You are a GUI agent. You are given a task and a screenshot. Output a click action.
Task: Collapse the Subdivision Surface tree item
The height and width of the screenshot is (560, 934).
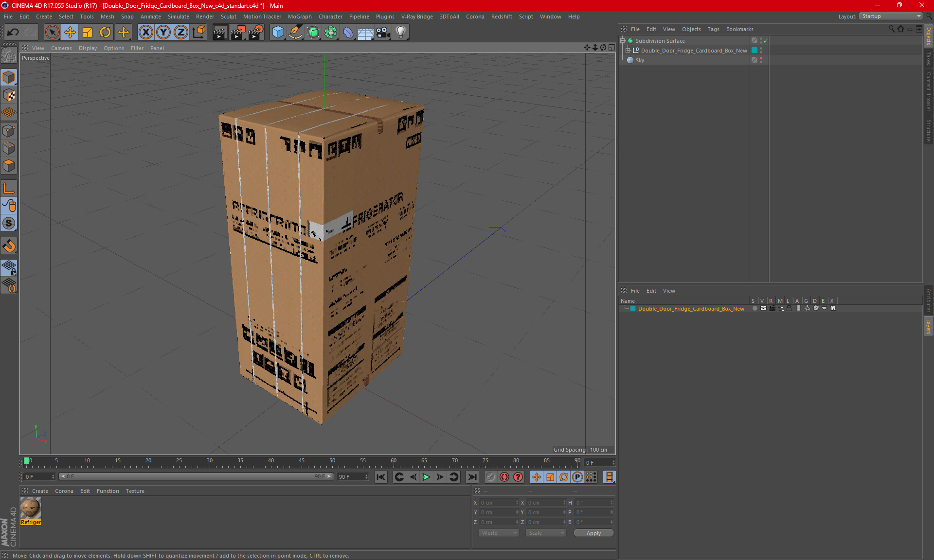coord(622,41)
